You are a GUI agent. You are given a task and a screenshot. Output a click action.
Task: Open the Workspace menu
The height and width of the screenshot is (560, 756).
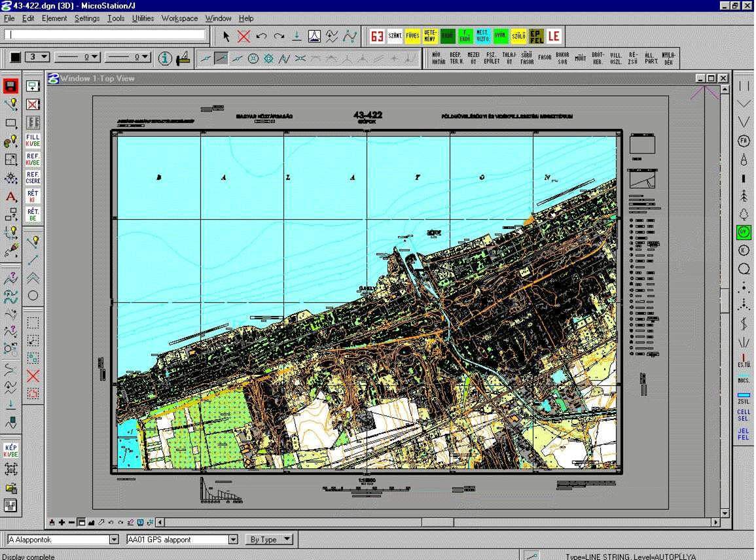click(x=179, y=18)
